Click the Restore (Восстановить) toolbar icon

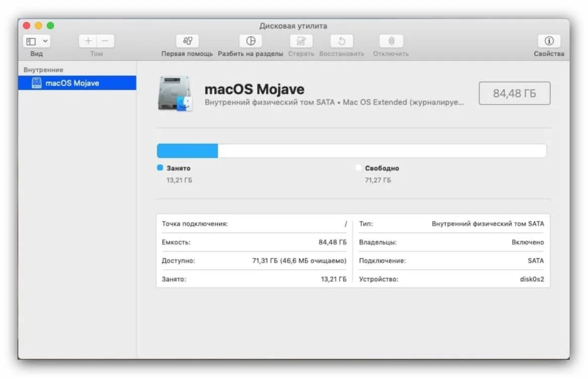(x=342, y=41)
